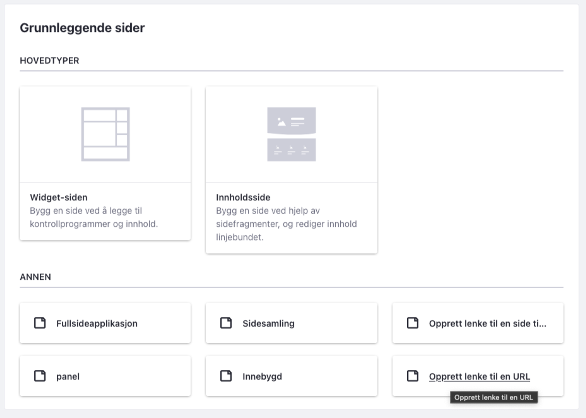The height and width of the screenshot is (418, 586).
Task: Pick the truncated 'Opprett lenke til en side ti...' option
Action: (488, 323)
